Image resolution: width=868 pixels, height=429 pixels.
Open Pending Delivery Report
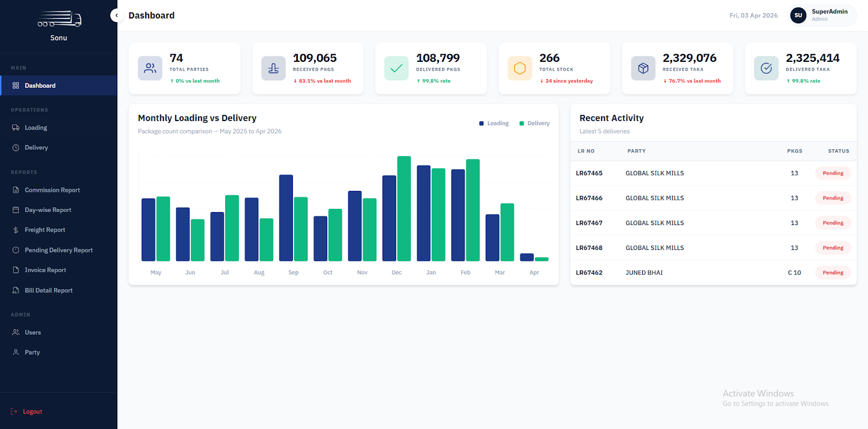(x=59, y=251)
